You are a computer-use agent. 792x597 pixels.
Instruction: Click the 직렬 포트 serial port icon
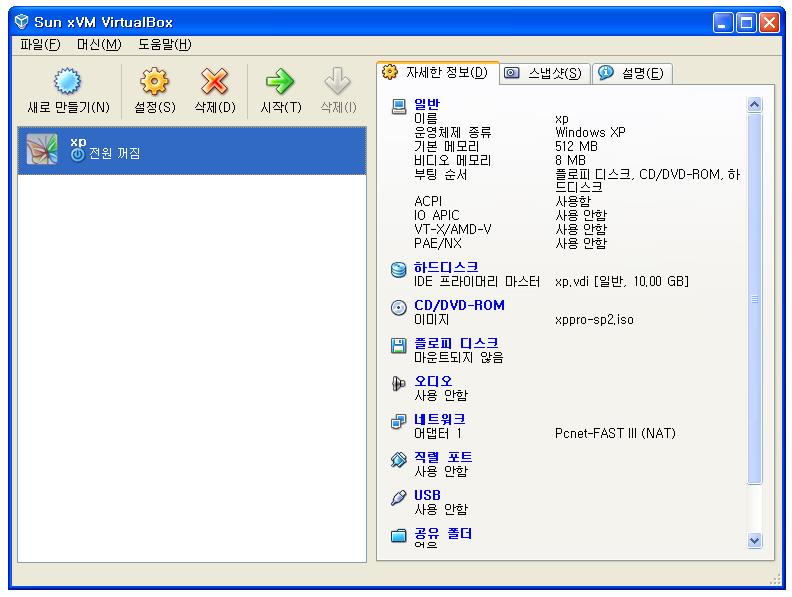point(399,460)
